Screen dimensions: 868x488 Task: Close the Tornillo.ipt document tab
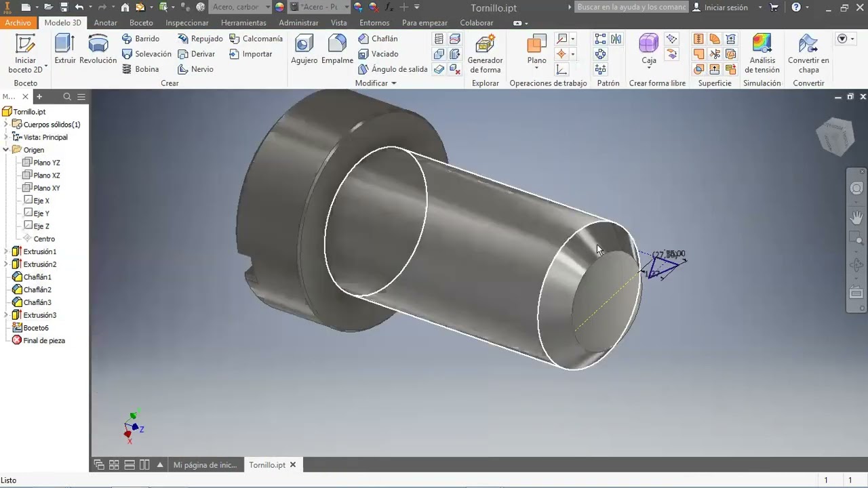pos(293,465)
